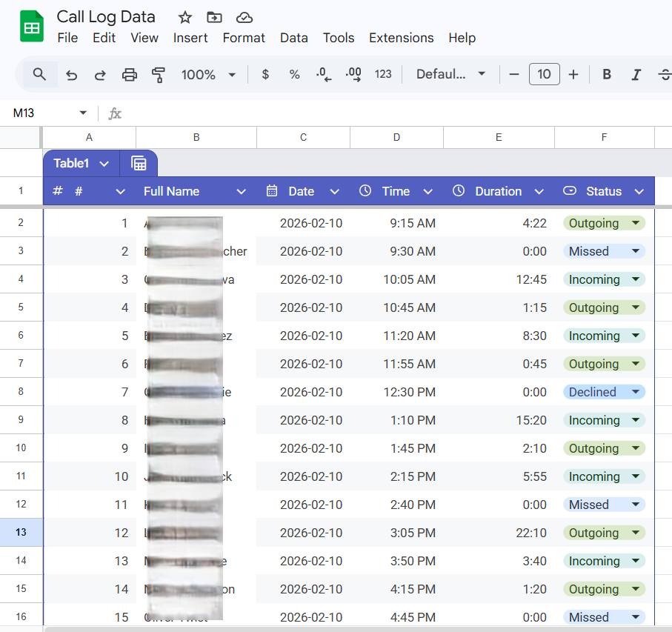
Task: Click the print icon in toolbar
Action: click(130, 75)
